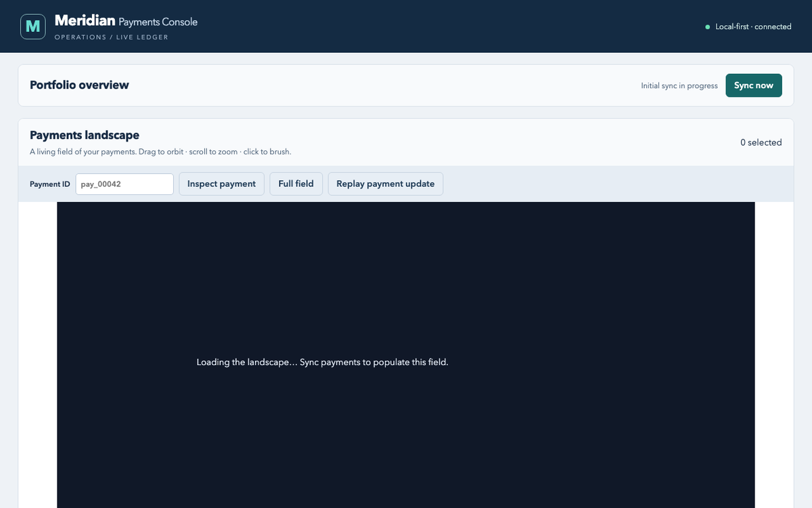Click the 'Local-first · connected' status text
The width and height of the screenshot is (812, 508).
(753, 27)
